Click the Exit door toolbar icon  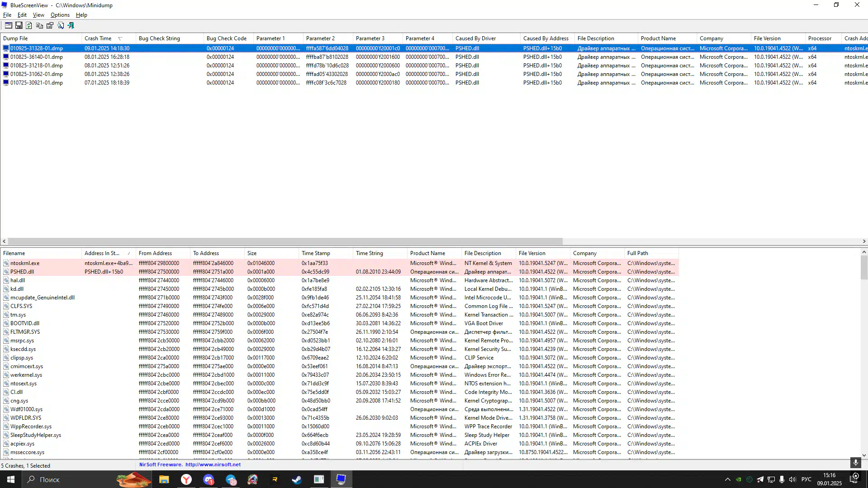71,25
